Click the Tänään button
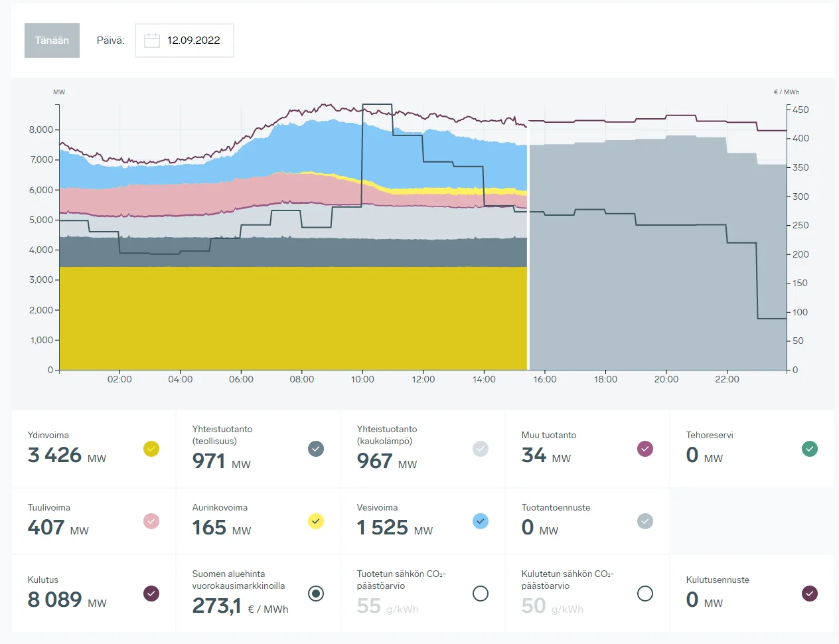Image resolution: width=839 pixels, height=644 pixels. coord(52,40)
